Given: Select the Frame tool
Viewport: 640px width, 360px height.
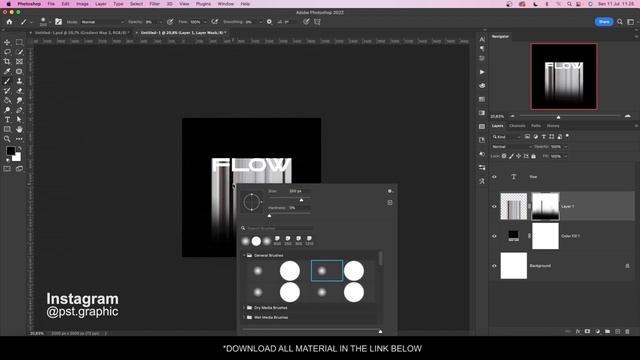Looking at the screenshot, I should (x=19, y=62).
